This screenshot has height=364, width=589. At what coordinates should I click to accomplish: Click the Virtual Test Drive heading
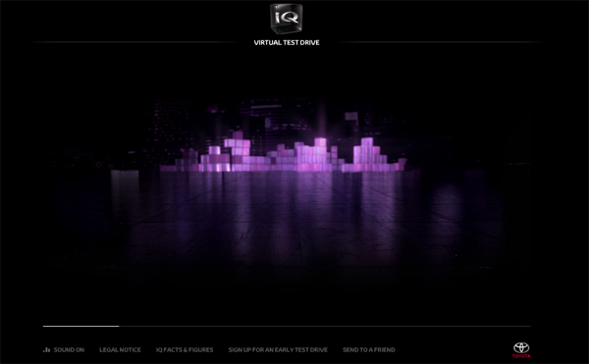[287, 43]
